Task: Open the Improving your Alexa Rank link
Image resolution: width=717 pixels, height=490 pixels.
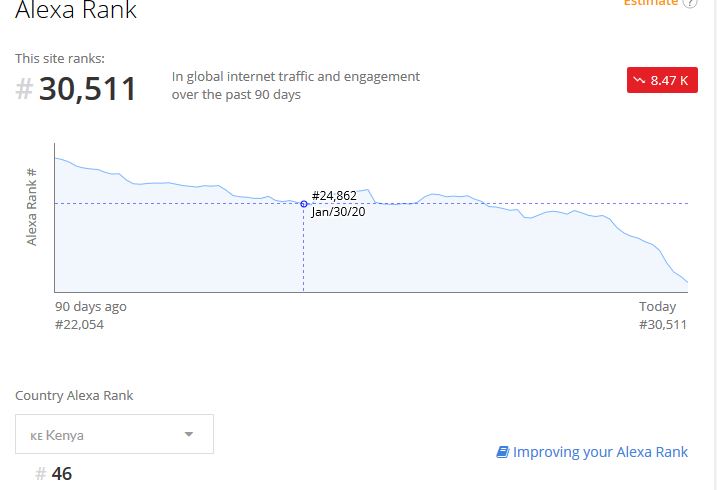Action: click(600, 452)
